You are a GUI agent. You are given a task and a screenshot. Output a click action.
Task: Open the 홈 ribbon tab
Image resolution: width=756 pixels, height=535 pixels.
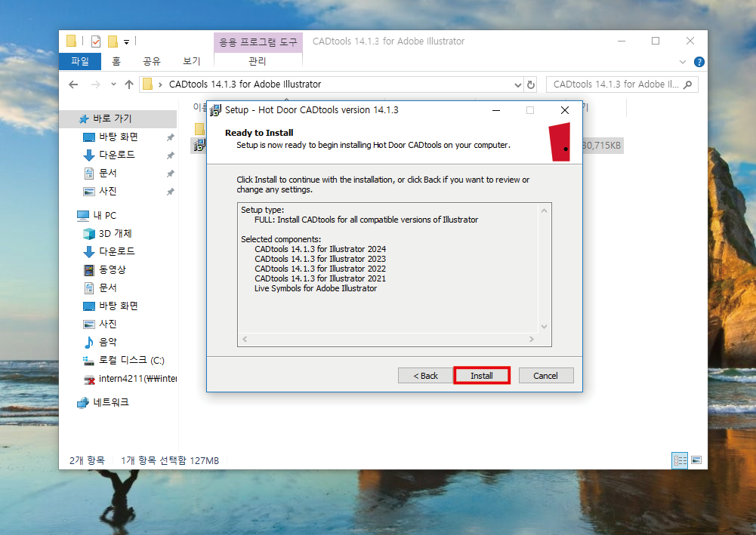click(116, 61)
